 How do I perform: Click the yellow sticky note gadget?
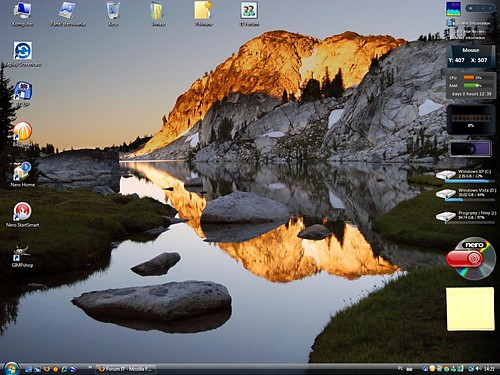tap(470, 309)
